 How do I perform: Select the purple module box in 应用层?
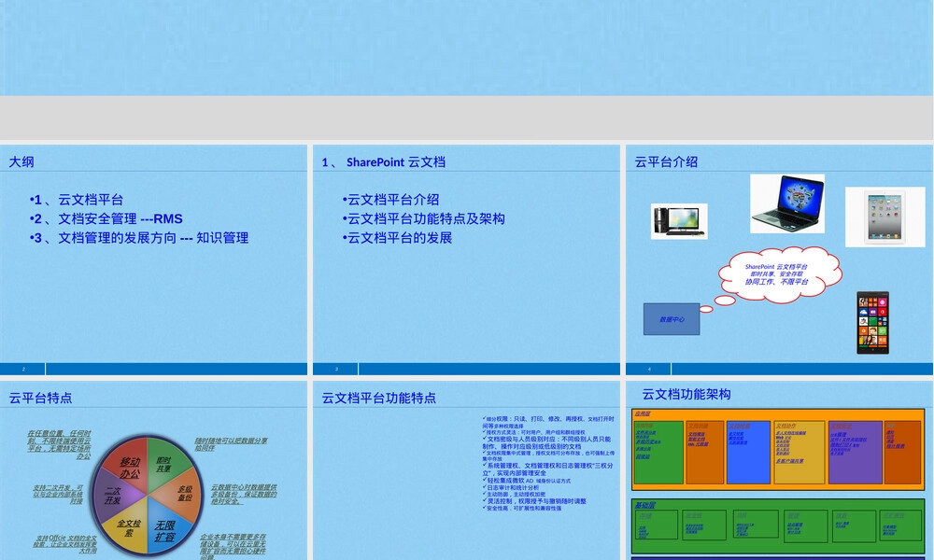click(x=856, y=453)
